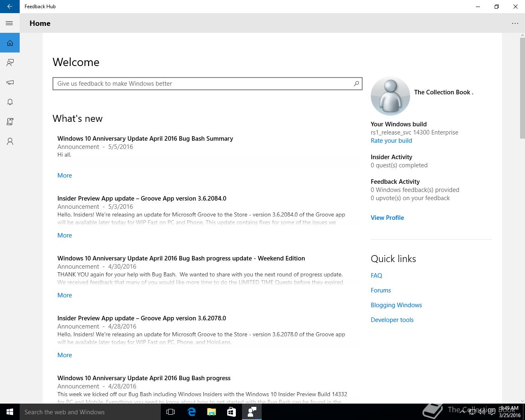Image resolution: width=525 pixels, height=420 pixels.
Task: Open View Profile link
Action: tap(387, 218)
